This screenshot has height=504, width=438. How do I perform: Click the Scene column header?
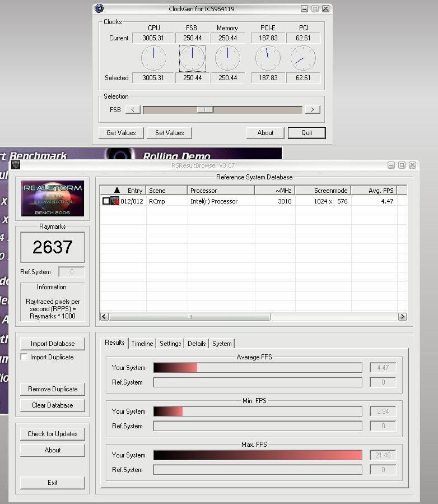pos(167,190)
